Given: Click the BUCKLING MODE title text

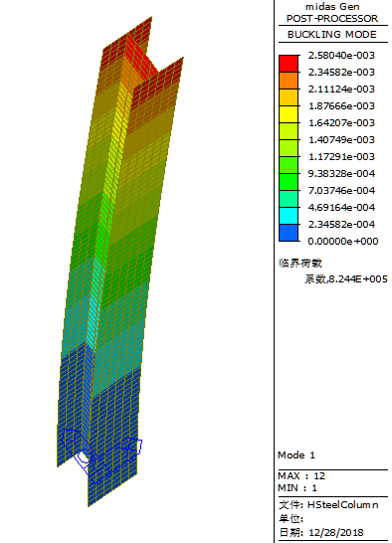Looking at the screenshot, I should point(332,35).
